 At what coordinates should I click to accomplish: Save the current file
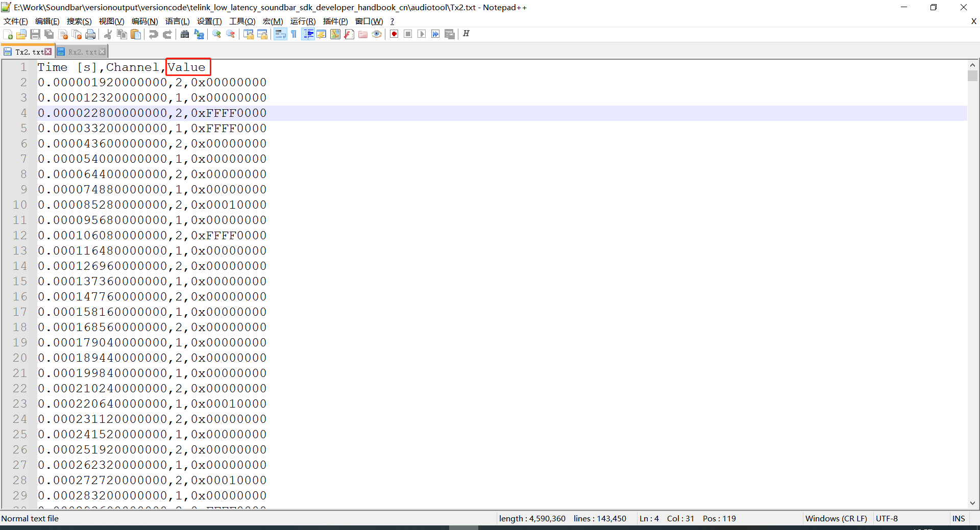(35, 34)
